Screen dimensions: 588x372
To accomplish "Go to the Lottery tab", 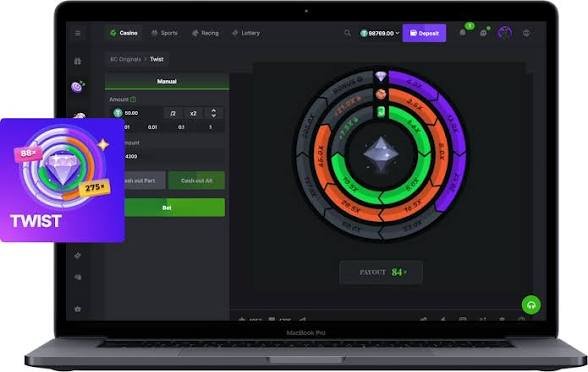I will pyautogui.click(x=246, y=33).
